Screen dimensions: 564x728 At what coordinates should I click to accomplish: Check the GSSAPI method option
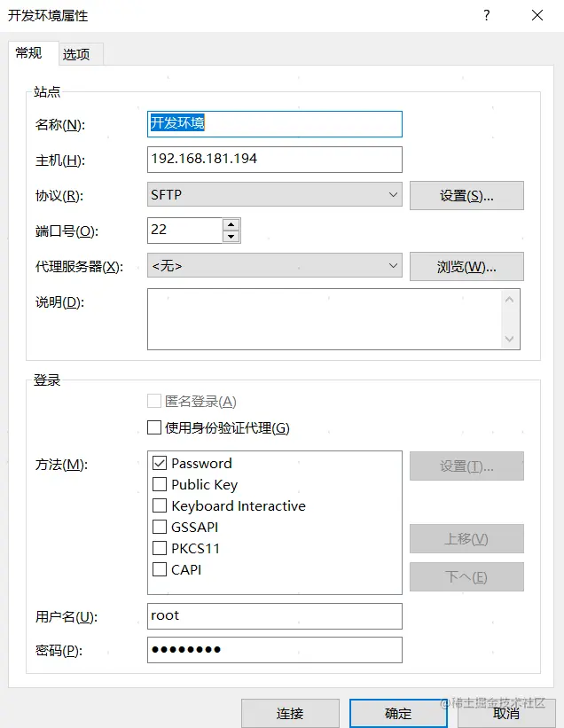click(x=160, y=527)
